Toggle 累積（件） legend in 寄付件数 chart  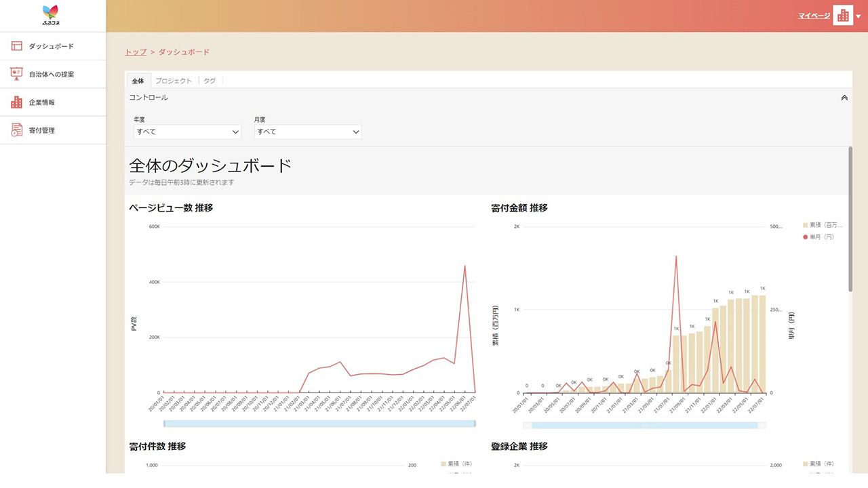pyautogui.click(x=456, y=464)
